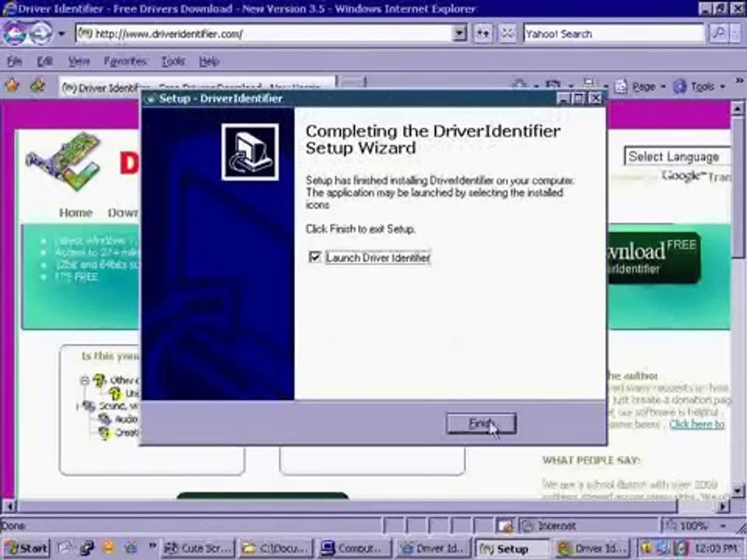
Task: Open the Tools menu in menu bar
Action: (173, 61)
